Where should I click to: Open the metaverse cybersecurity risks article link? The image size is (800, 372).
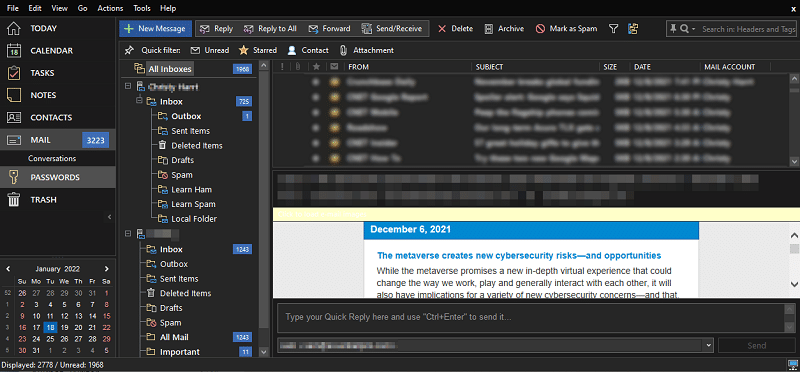pos(519,255)
